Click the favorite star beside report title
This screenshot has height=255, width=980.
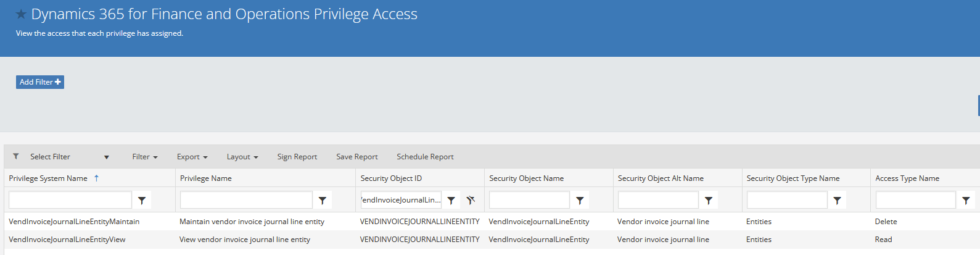point(21,14)
